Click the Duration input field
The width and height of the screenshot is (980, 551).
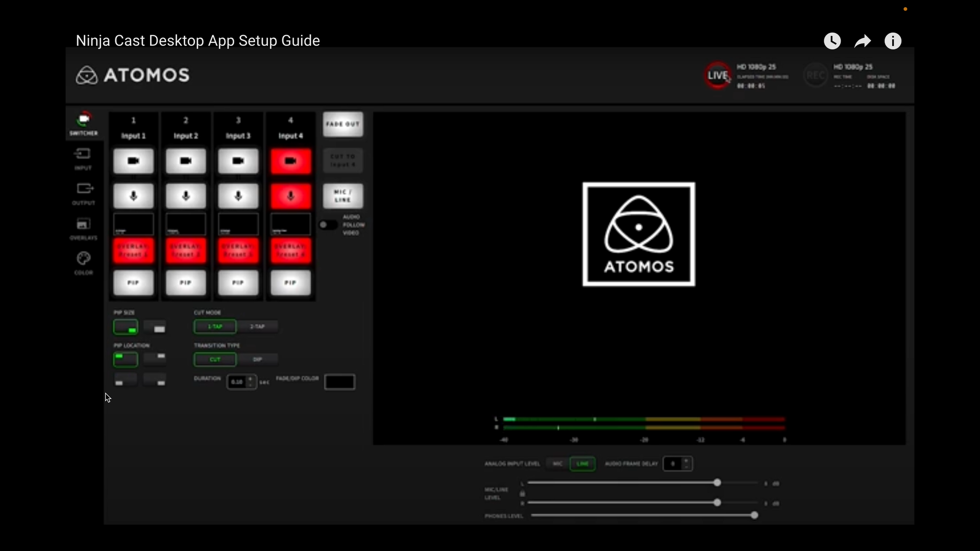tap(237, 382)
